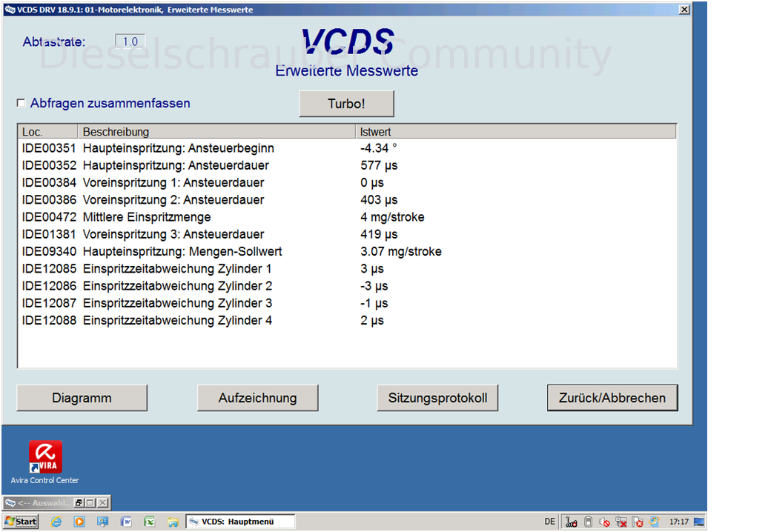The width and height of the screenshot is (771, 532).
Task: Click the muted volume tray icon
Action: pyautogui.click(x=604, y=522)
